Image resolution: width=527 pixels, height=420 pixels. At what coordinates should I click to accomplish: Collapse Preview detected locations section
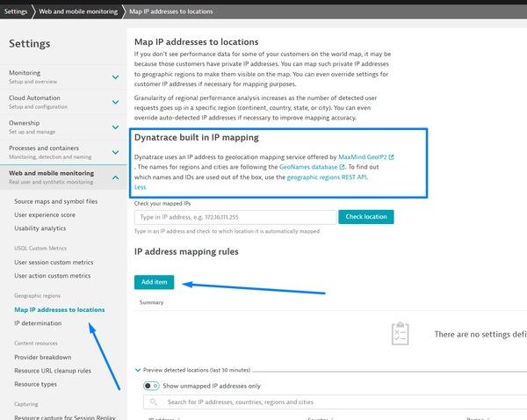pos(138,370)
